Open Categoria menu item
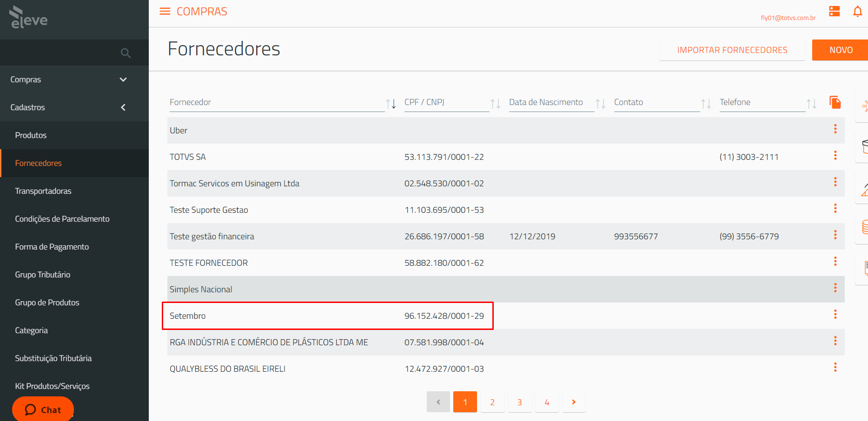Screen dimensions: 868x421 coord(74,330)
